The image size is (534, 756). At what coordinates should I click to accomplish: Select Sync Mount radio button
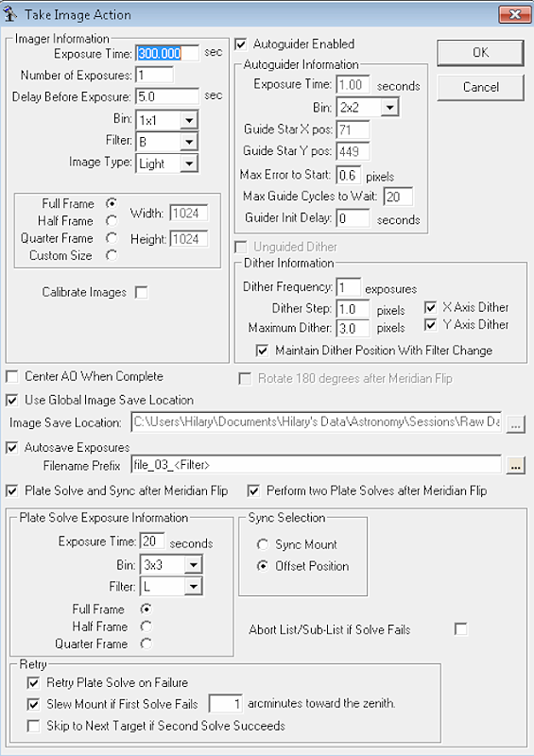point(263,544)
